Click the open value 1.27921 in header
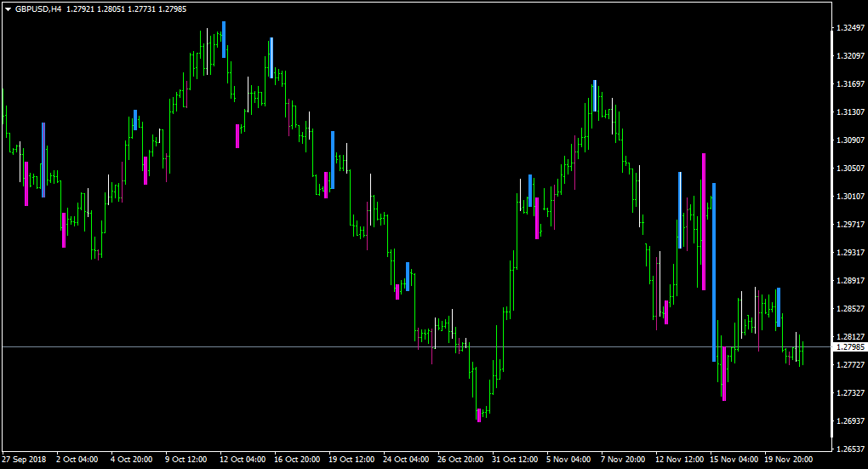 [x=80, y=9]
